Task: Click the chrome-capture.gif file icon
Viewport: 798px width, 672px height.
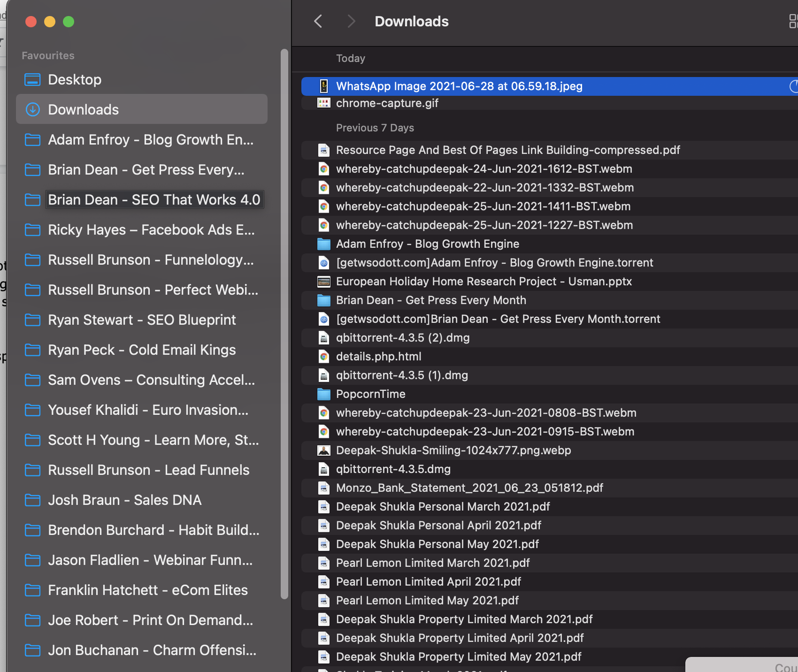Action: (324, 103)
